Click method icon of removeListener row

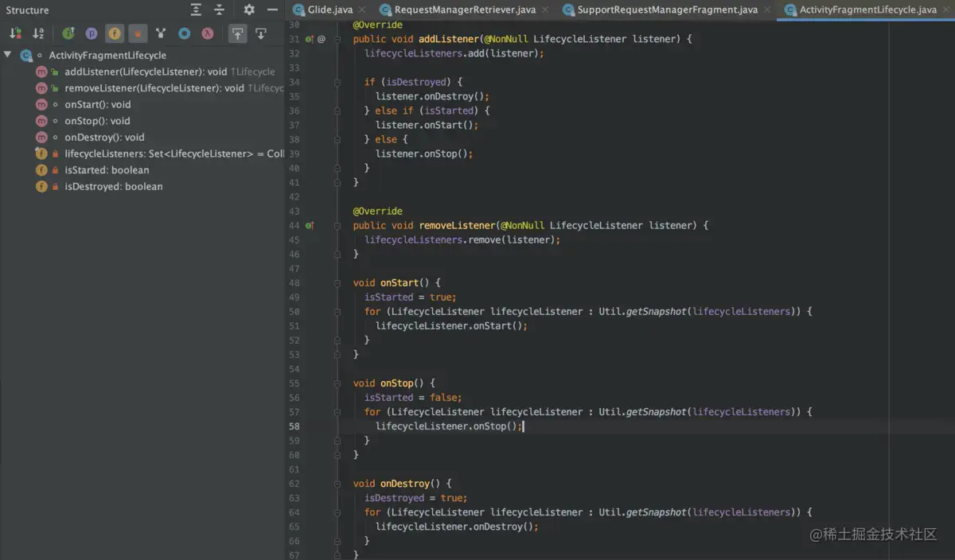click(41, 88)
